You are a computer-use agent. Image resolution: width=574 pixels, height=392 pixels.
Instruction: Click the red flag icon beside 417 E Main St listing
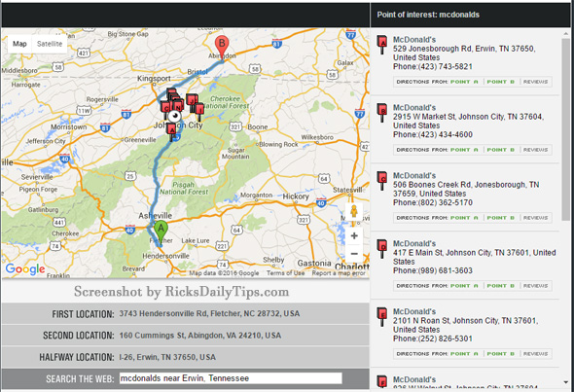coord(382,249)
